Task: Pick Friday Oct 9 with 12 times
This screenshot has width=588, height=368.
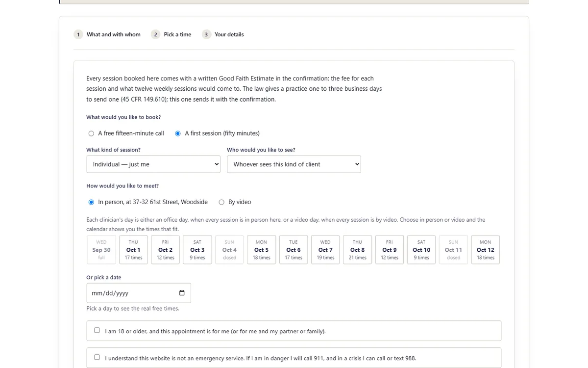Action: [x=390, y=250]
